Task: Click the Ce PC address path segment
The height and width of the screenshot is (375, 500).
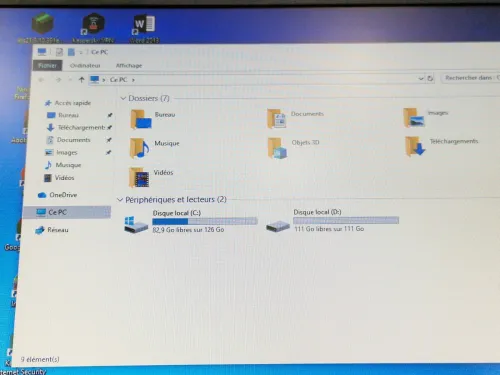Action: [118, 80]
